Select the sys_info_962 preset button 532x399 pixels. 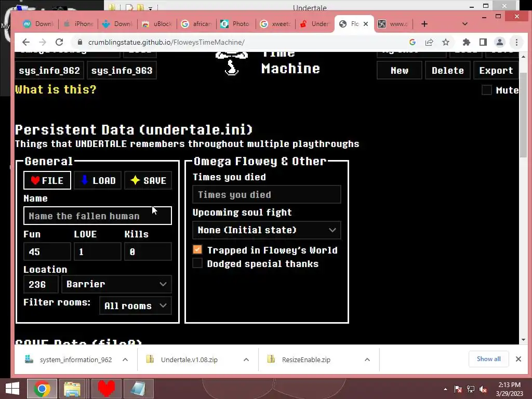click(49, 70)
